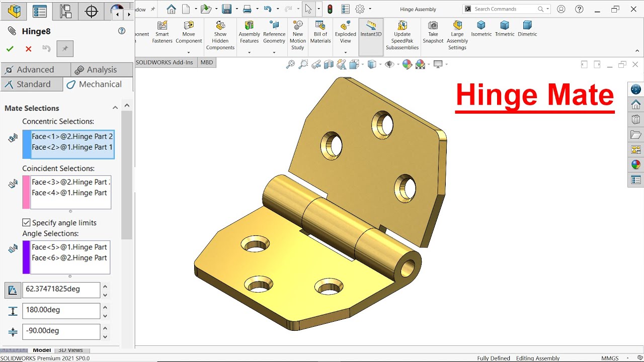The height and width of the screenshot is (362, 644).
Task: Expand the Move Component dropdown arrow
Action: [x=189, y=53]
